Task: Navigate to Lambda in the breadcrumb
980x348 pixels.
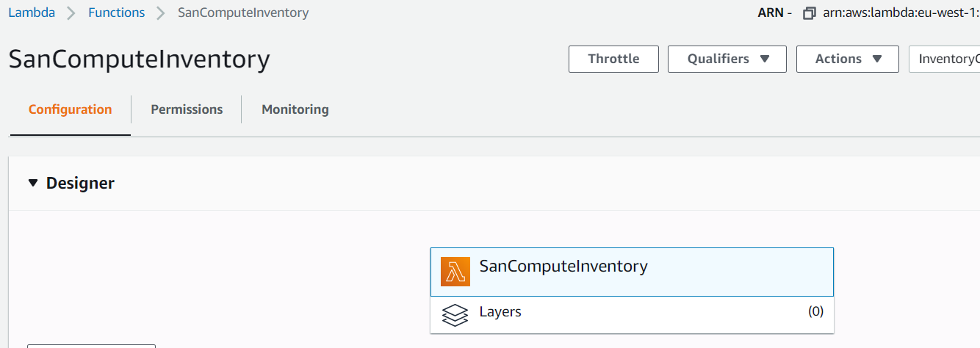Action: pos(32,12)
